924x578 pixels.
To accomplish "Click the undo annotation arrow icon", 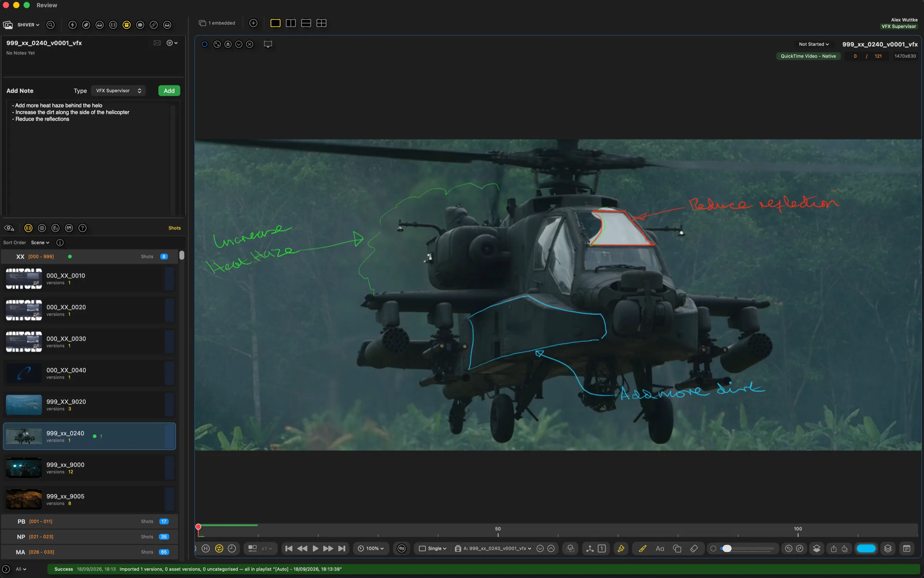I will coord(788,548).
